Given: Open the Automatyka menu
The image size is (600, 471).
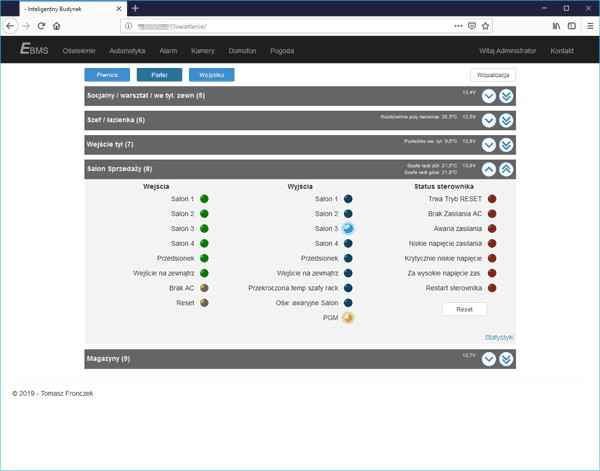Looking at the screenshot, I should click(x=127, y=51).
